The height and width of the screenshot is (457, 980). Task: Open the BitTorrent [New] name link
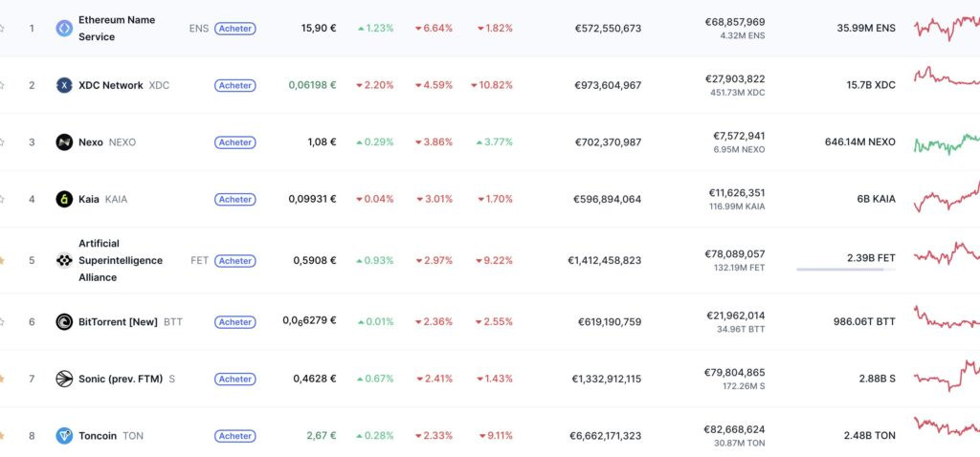click(118, 322)
